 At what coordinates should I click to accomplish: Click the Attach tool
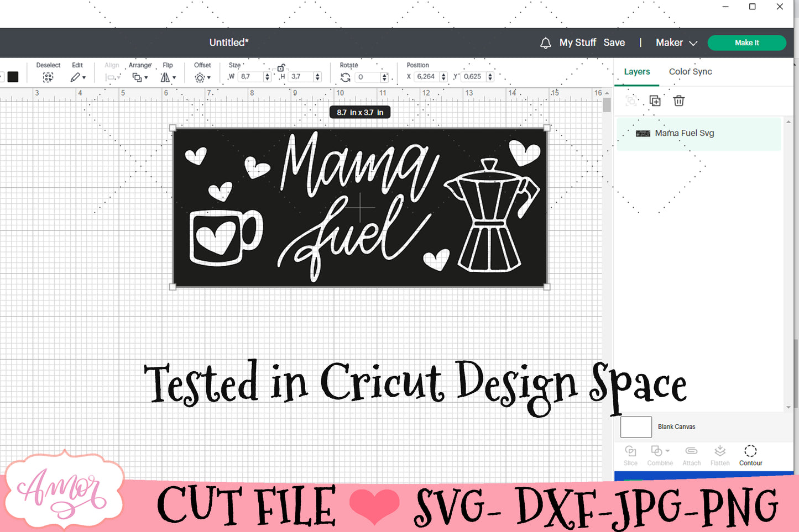pyautogui.click(x=691, y=456)
